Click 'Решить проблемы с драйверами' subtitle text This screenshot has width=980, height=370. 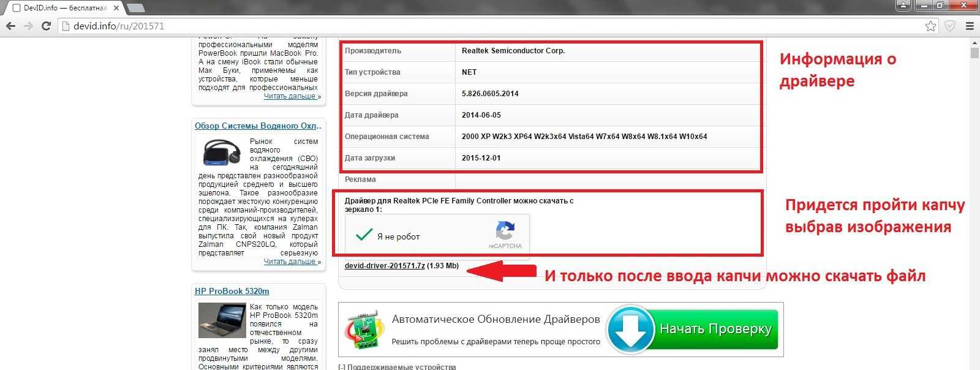point(496,342)
